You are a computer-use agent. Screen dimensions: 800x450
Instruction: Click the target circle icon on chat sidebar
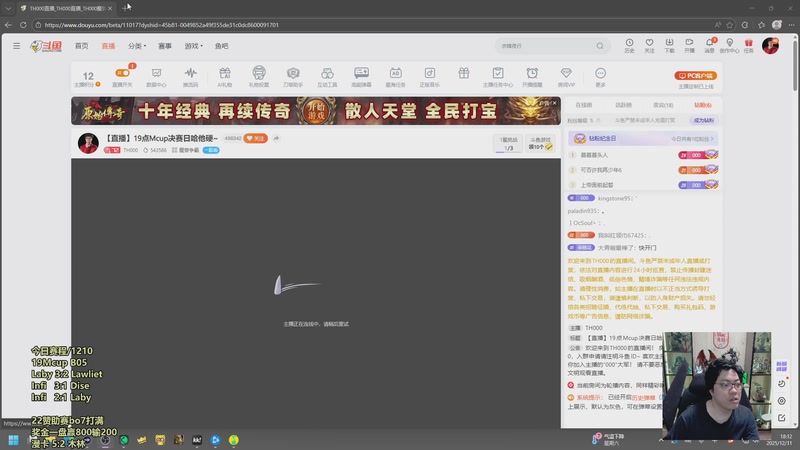pos(782,401)
